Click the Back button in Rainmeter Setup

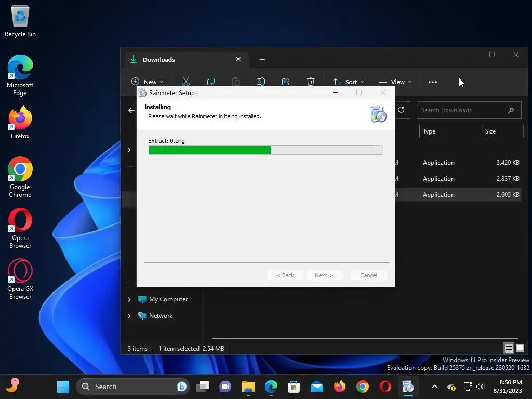285,275
